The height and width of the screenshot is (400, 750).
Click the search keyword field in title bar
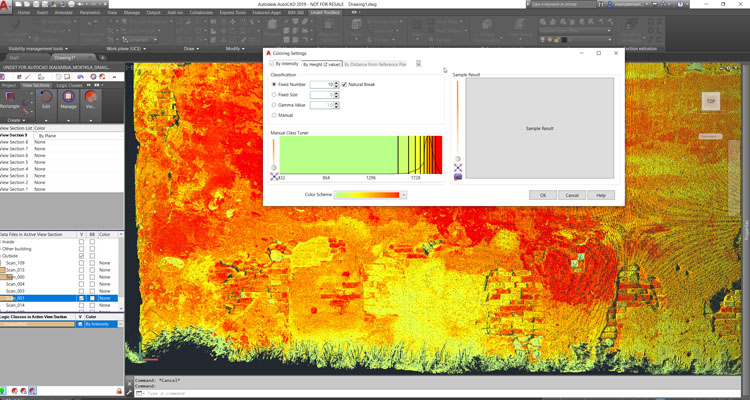tap(563, 4)
